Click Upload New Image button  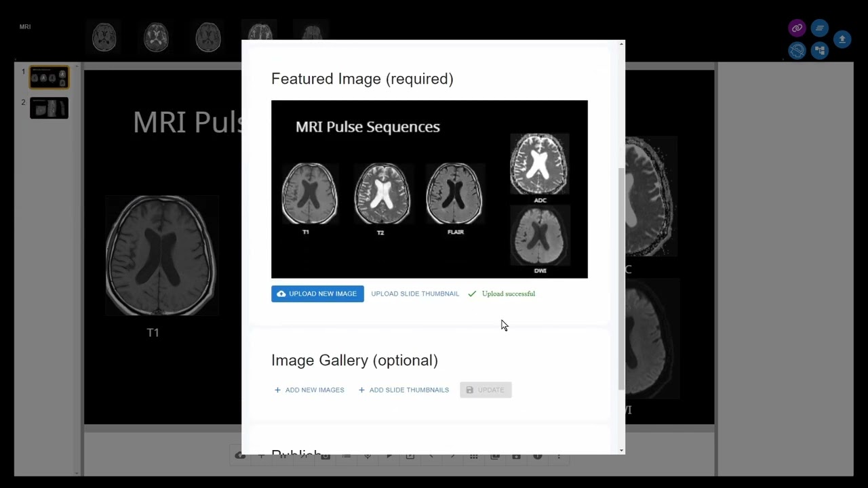[x=317, y=293]
